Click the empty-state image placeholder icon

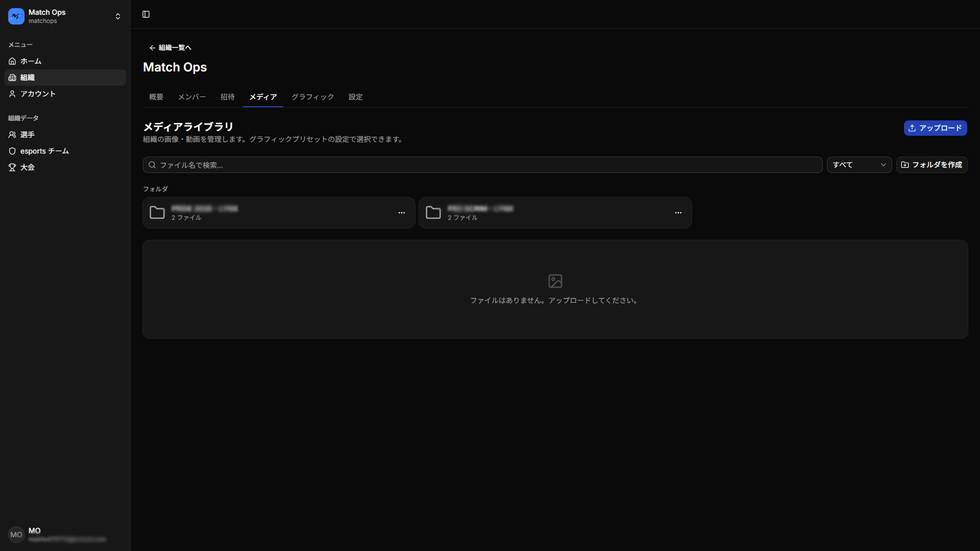pyautogui.click(x=555, y=281)
